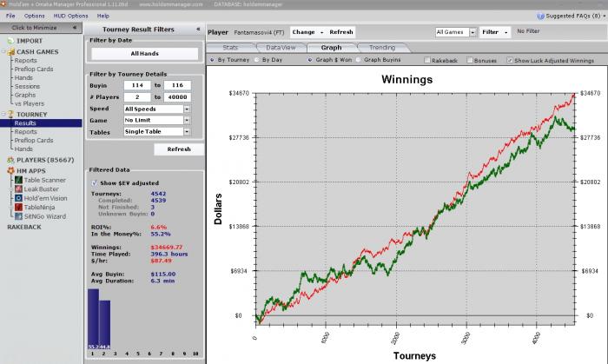
Task: Open vs Players under Cash Games
Action: [30, 103]
